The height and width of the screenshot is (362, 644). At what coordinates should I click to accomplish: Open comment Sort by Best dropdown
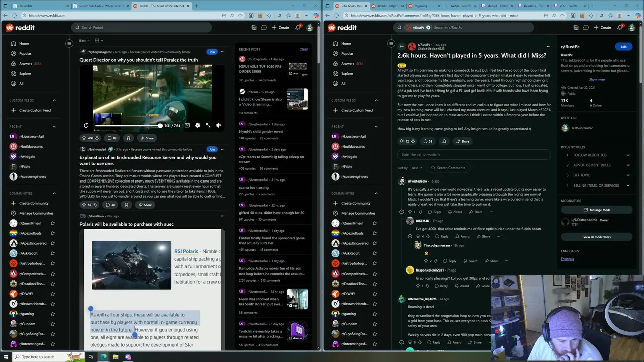point(417,168)
